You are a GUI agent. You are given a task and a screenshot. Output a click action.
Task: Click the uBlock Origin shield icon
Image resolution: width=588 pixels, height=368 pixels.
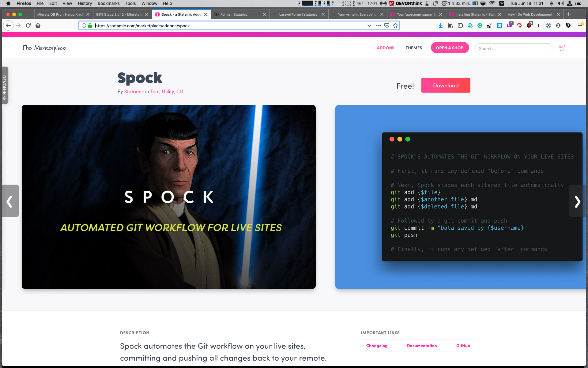[x=529, y=26]
